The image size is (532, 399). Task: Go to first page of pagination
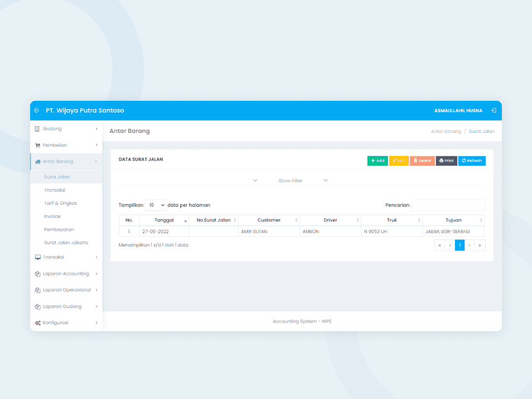[x=440, y=245]
